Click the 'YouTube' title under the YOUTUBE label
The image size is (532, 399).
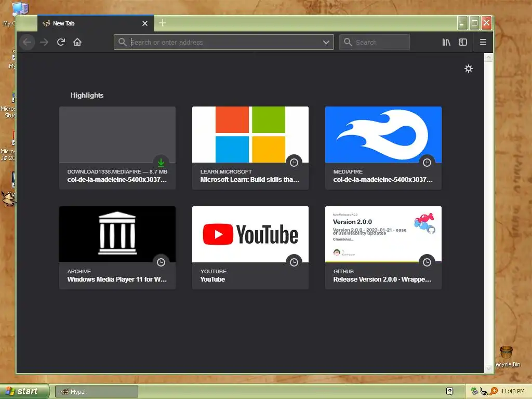(212, 279)
